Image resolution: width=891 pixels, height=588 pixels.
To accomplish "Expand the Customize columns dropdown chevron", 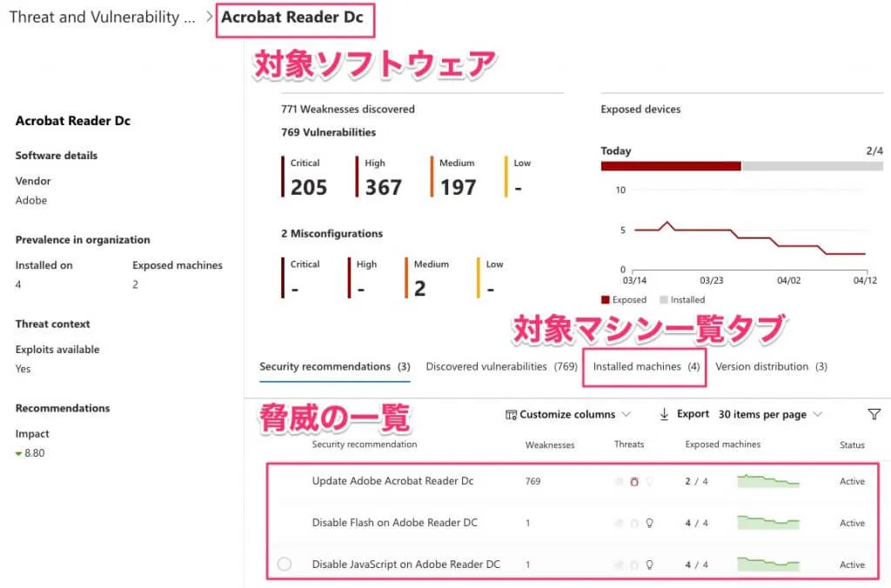I will coord(626,414).
